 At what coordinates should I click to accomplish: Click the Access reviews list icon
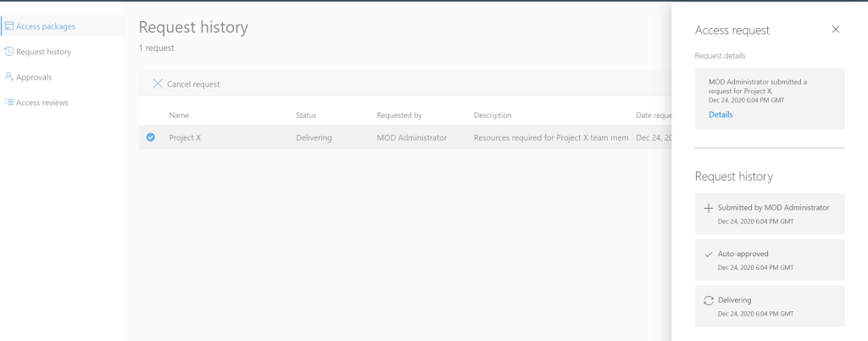pos(9,103)
